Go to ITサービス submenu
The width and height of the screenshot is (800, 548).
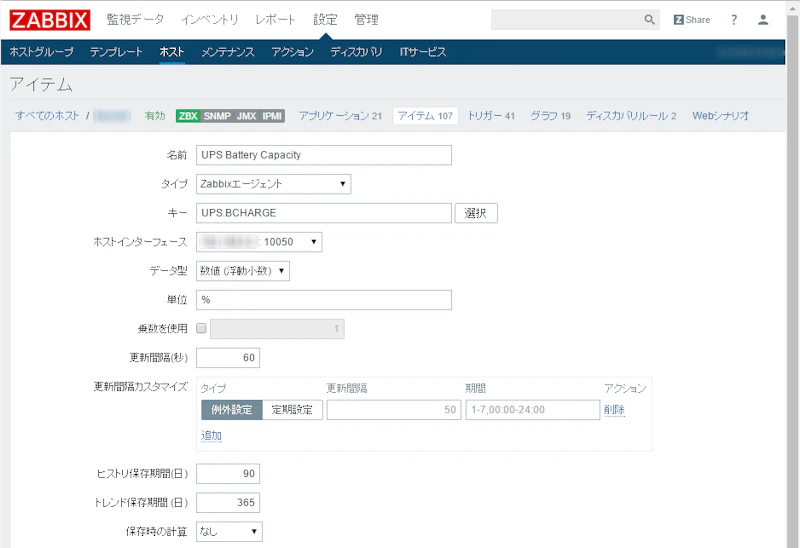422,52
